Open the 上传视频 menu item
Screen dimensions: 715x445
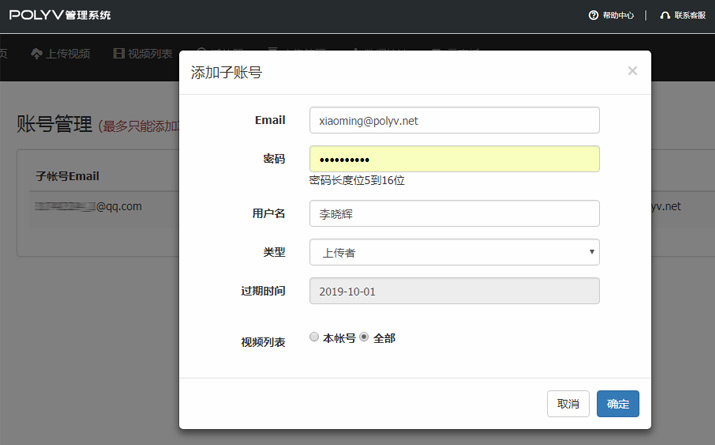pos(68,53)
